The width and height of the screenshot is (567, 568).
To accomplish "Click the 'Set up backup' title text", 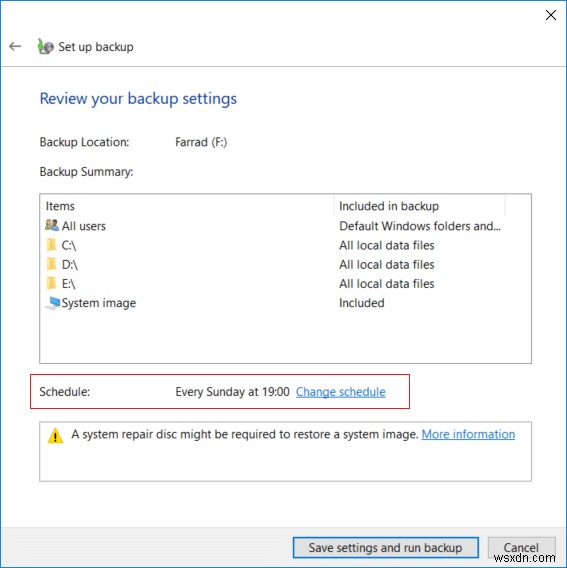I will pyautogui.click(x=96, y=47).
